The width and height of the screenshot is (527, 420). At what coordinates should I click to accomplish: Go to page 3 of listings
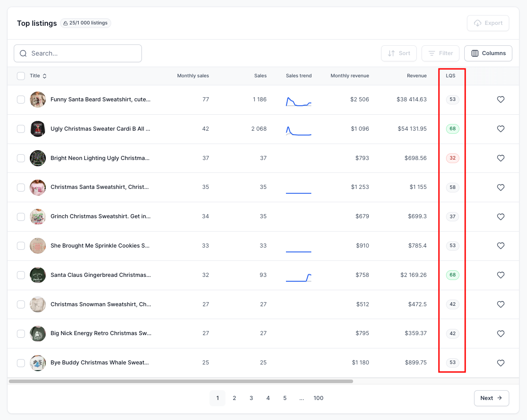pos(251,398)
